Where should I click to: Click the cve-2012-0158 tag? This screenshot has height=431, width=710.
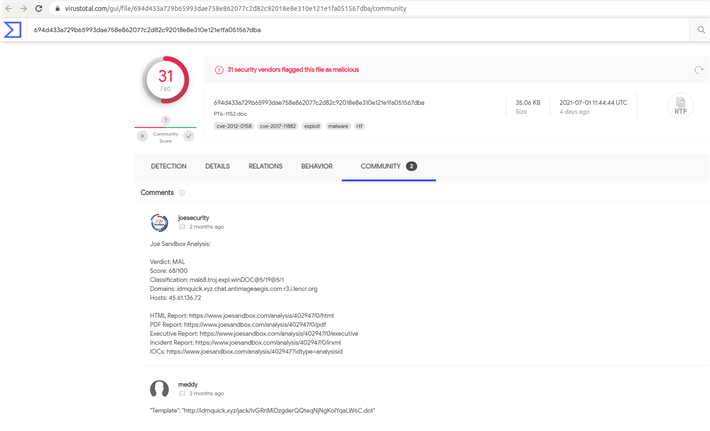[234, 126]
